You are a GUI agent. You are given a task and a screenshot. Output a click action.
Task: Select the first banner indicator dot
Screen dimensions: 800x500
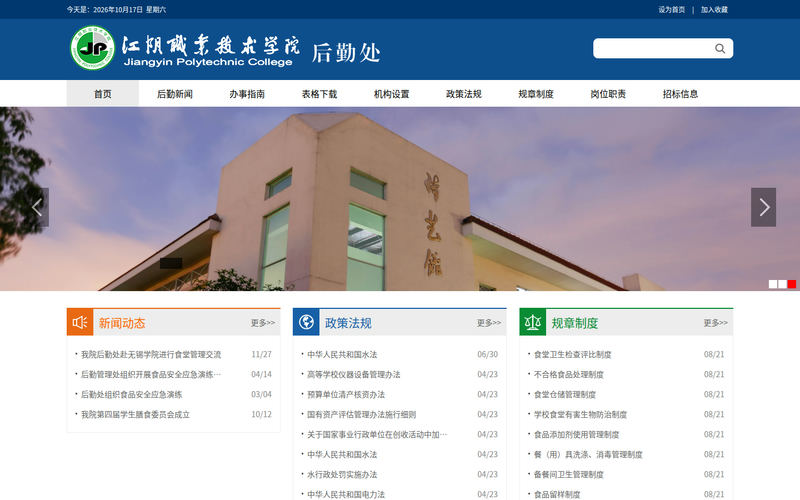[773, 284]
